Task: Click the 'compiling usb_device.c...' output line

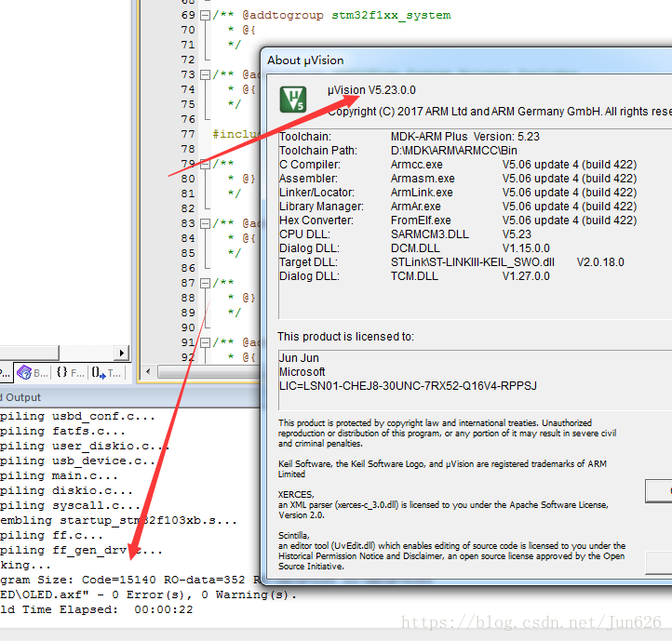Action: pyautogui.click(x=77, y=461)
